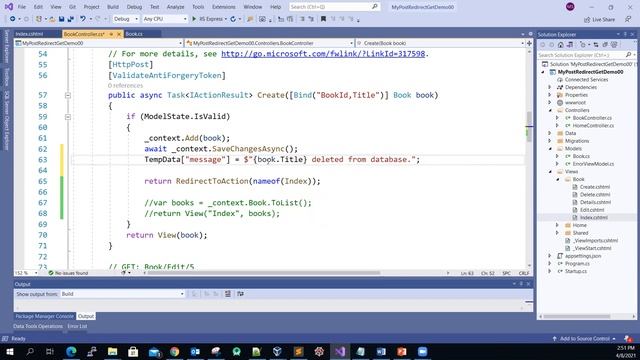Click the No issues found status indicator

point(68,273)
